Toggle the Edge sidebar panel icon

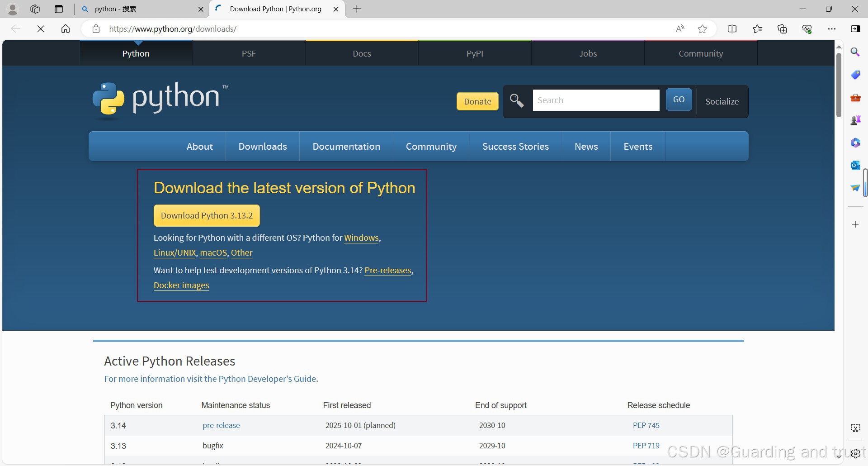pos(855,29)
